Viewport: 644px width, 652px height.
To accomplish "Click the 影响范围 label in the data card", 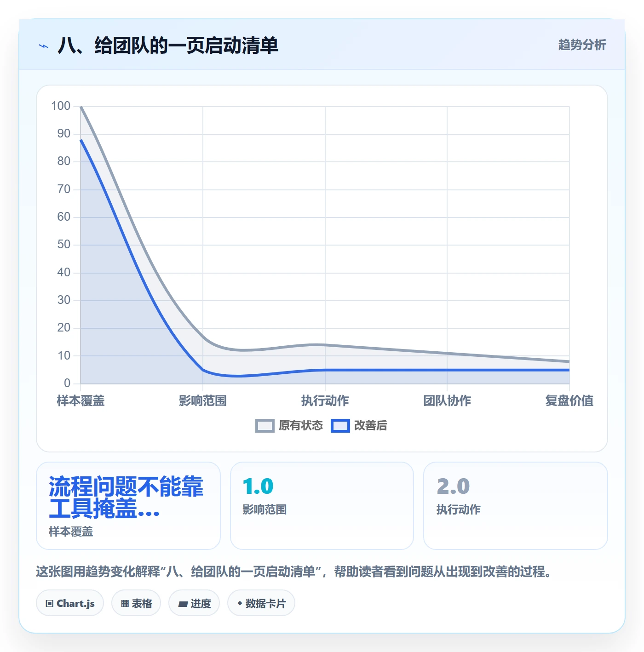I will click(264, 509).
